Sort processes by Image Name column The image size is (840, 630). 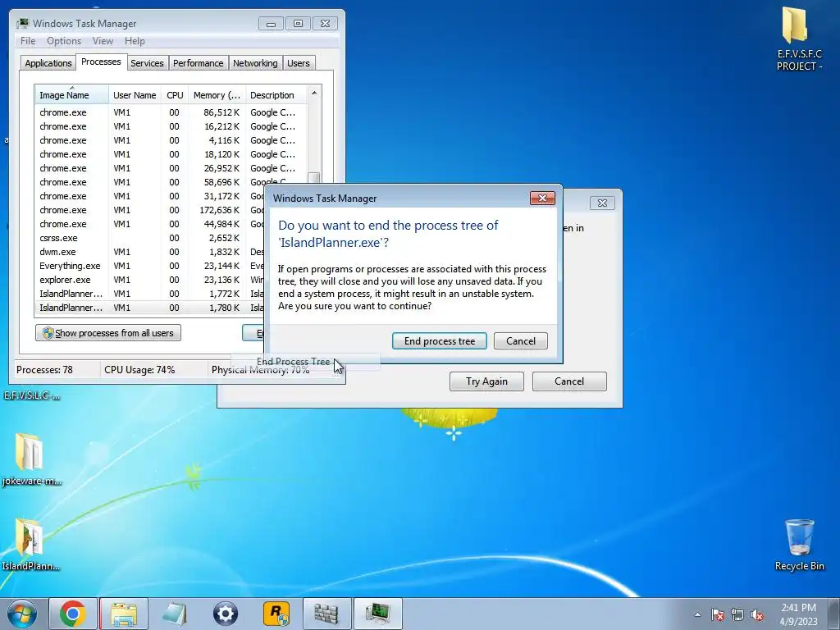tap(72, 95)
